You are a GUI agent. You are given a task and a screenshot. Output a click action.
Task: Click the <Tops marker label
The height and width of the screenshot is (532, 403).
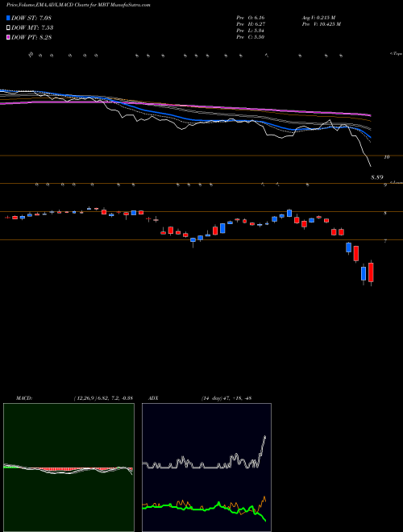[x=396, y=54]
